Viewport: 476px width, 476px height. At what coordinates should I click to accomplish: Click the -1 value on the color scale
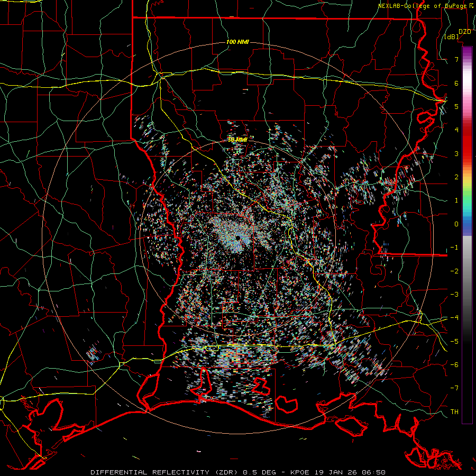(x=454, y=248)
